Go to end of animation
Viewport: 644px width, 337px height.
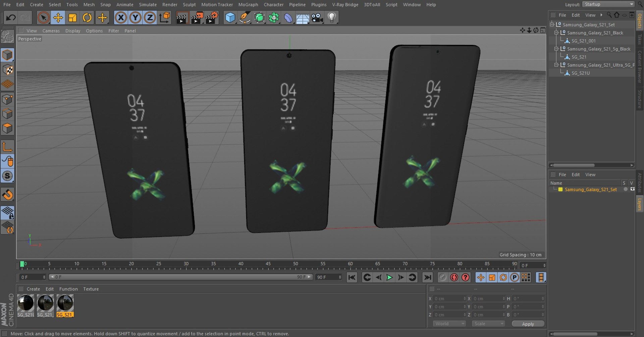(427, 278)
